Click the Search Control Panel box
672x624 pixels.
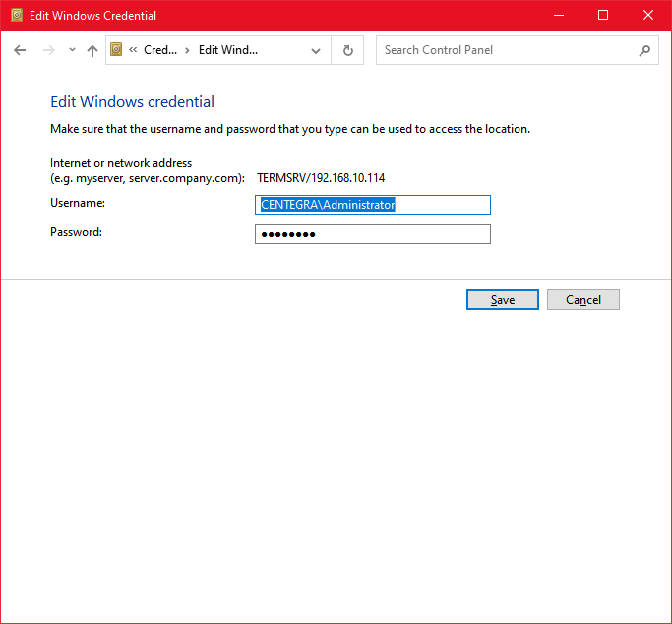click(x=507, y=50)
